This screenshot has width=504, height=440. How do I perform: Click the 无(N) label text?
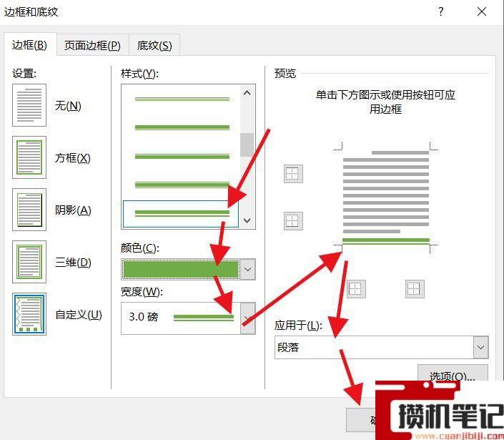(68, 105)
